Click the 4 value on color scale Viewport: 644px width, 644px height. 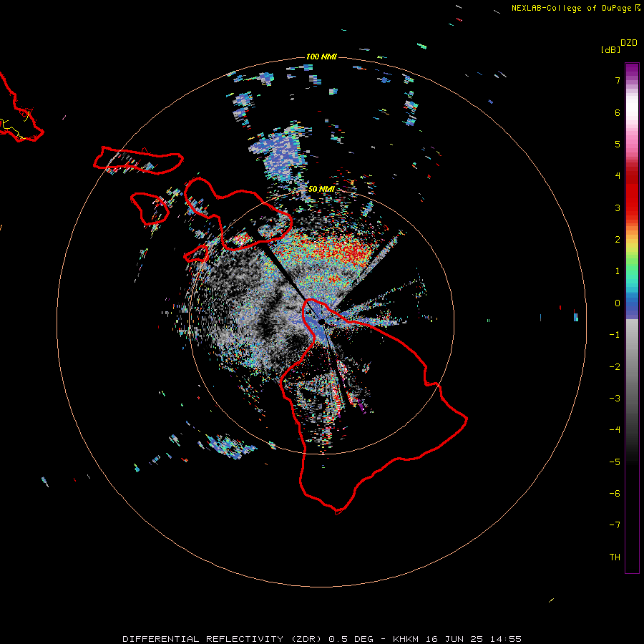coord(618,176)
